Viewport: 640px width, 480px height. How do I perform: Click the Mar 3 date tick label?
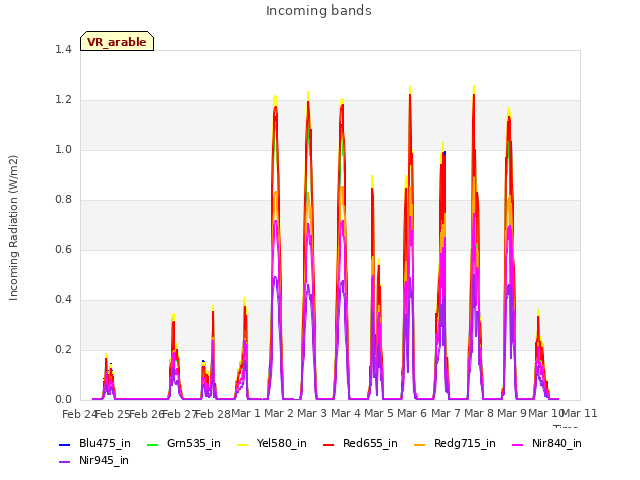tap(312, 413)
